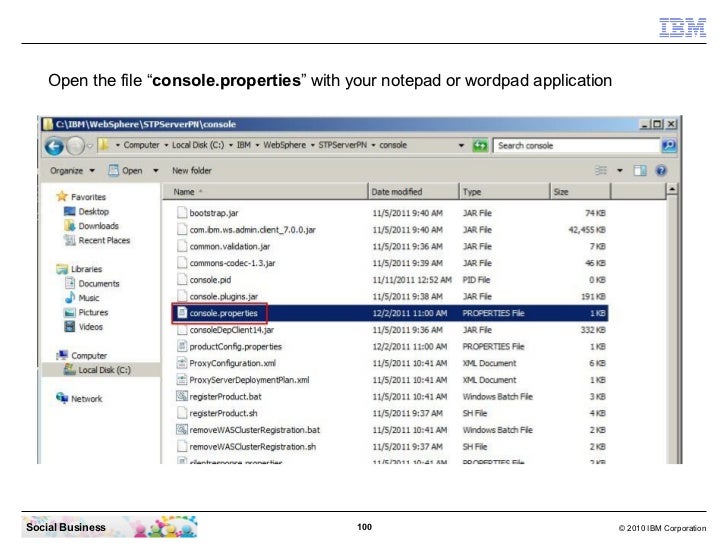The image size is (728, 546).
Task: Click removeWASClusterRegistration.bat file icon
Action: pos(182,429)
